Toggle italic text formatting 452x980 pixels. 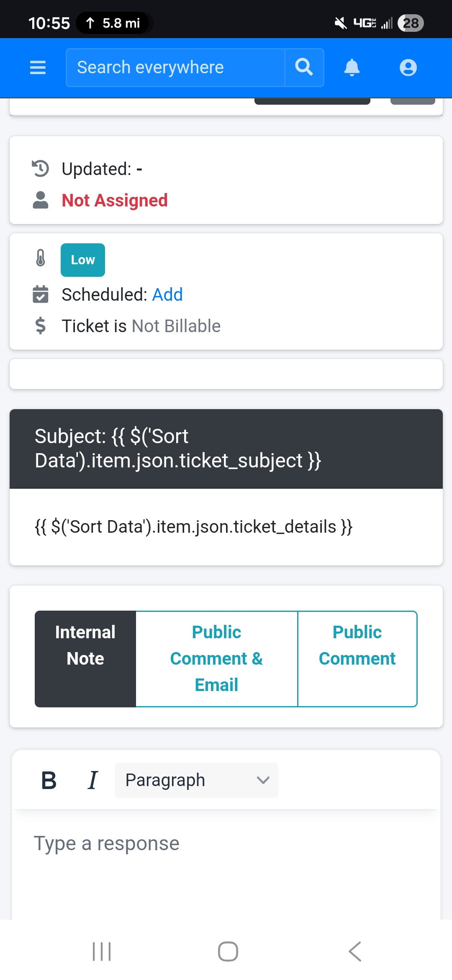click(x=92, y=780)
